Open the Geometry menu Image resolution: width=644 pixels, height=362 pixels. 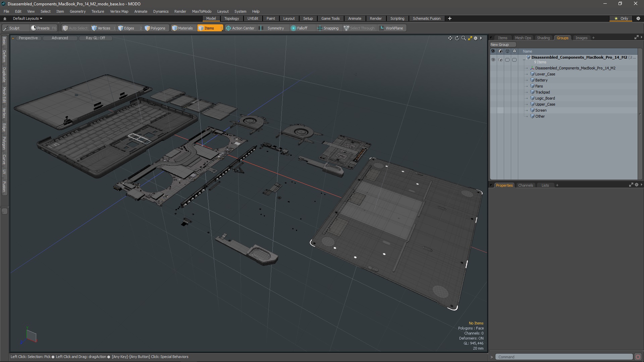(x=77, y=11)
